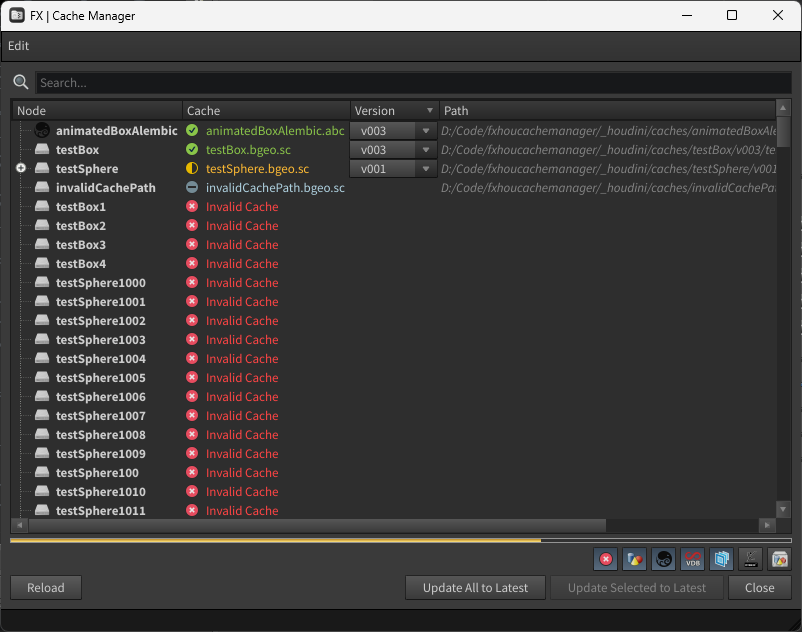Click the red invalid cache icon for testBox1

(192, 207)
